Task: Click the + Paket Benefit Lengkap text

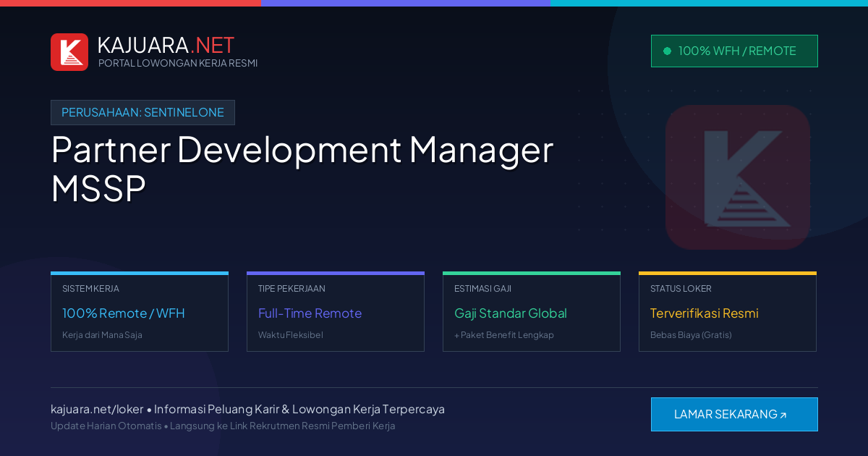Action: click(x=504, y=335)
